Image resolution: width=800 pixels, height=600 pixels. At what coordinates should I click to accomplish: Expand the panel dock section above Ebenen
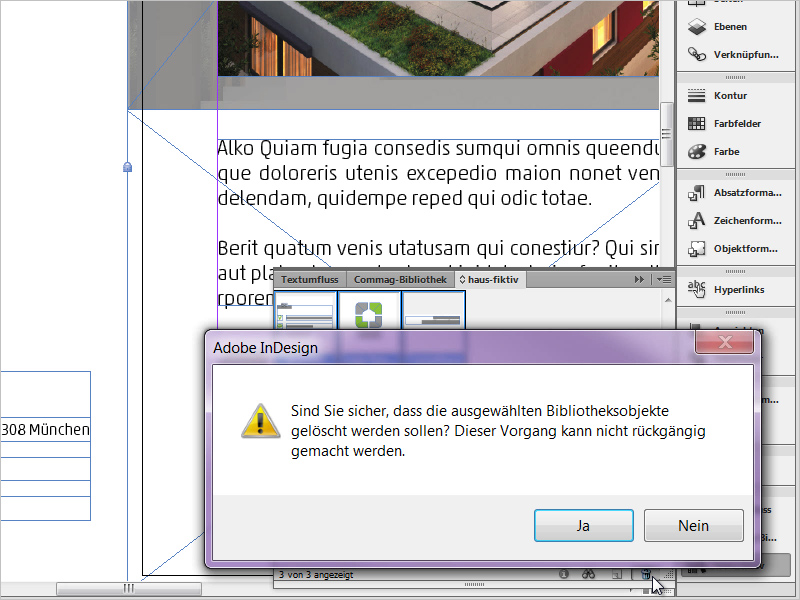click(733, 5)
